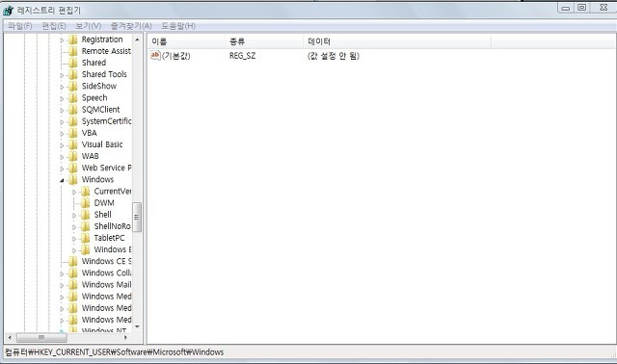Select the Remote Assist folder icon
The width and height of the screenshot is (617, 364).
(73, 51)
